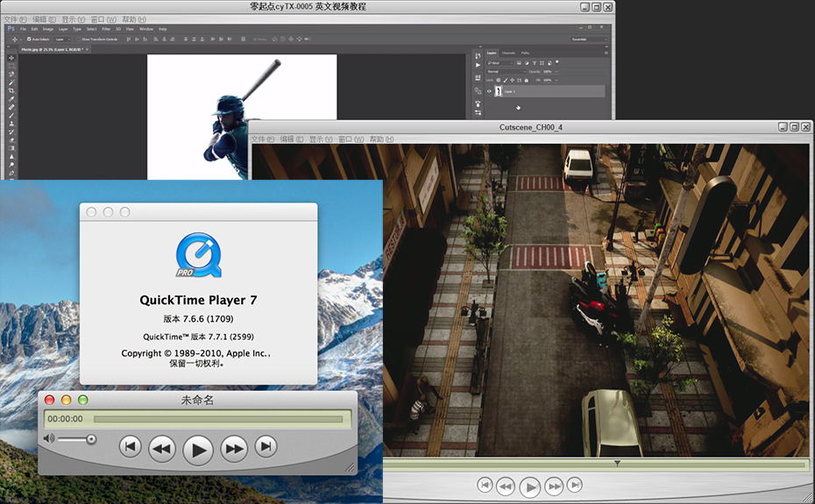Click the Ps logo in Photoshop menu bar
Viewport: 815px width, 504px height.
(x=11, y=29)
